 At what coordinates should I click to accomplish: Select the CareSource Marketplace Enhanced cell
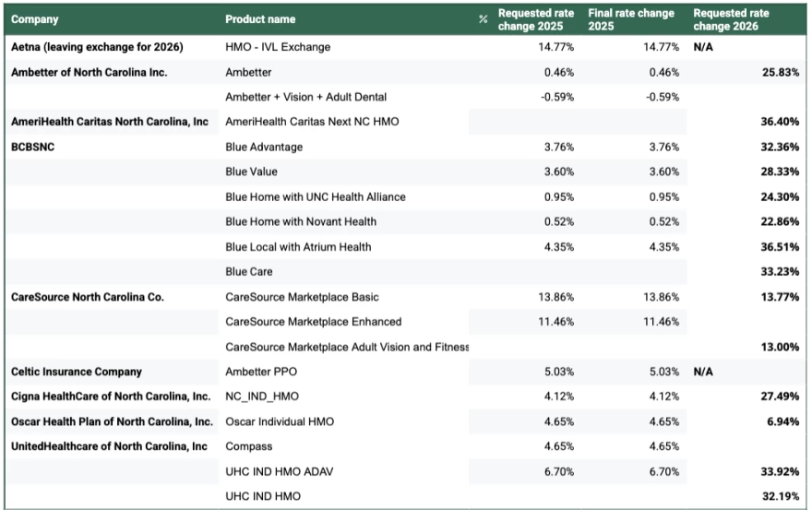(313, 322)
